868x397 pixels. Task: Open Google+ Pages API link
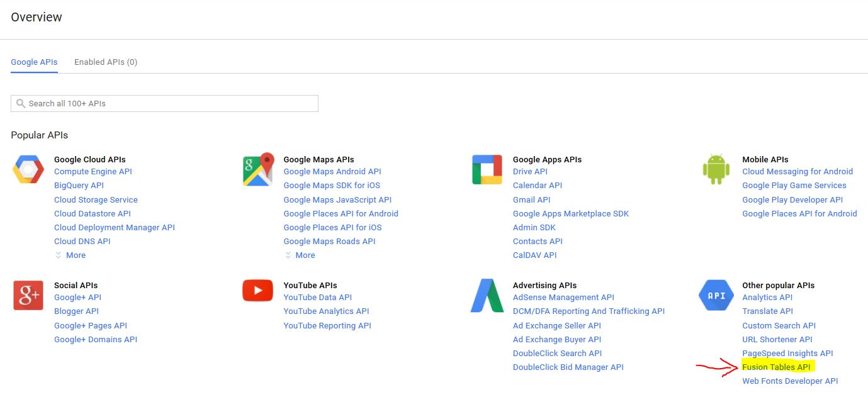tap(91, 326)
